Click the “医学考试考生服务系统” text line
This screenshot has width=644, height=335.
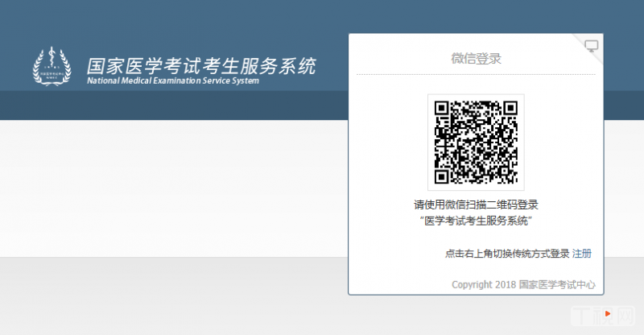pyautogui.click(x=476, y=221)
